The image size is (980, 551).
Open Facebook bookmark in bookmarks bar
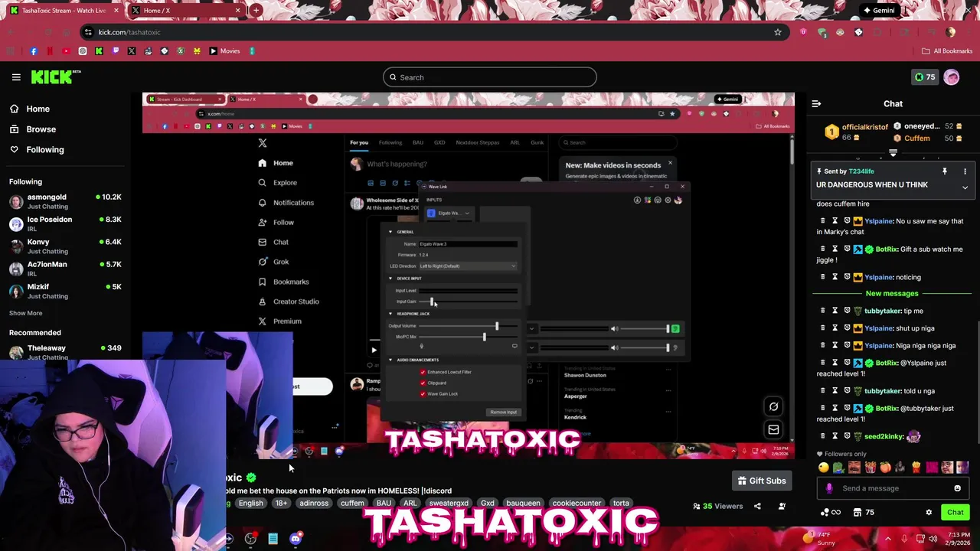click(34, 51)
